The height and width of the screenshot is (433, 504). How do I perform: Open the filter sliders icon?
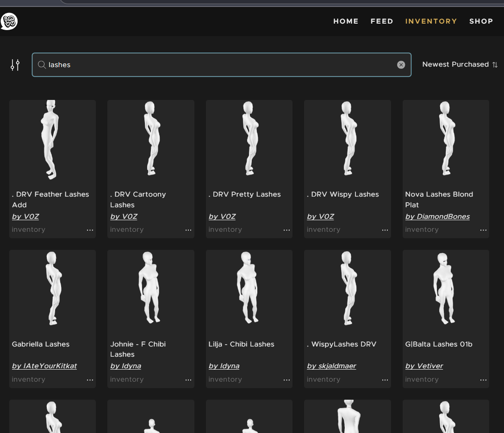click(x=15, y=65)
